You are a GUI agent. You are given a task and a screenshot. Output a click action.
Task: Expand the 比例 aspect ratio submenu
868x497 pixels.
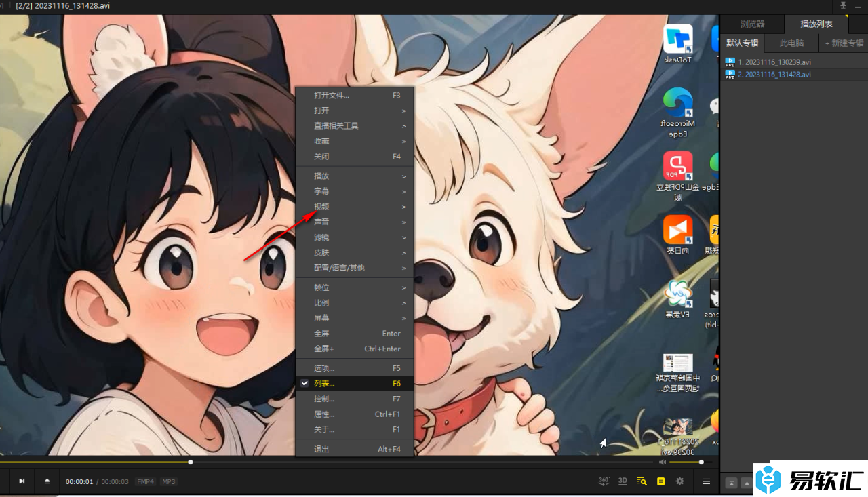click(x=355, y=303)
